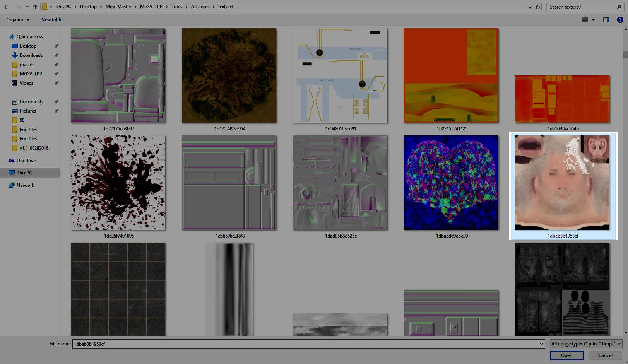Click the Cancel button
This screenshot has width=628, height=364.
tap(605, 355)
